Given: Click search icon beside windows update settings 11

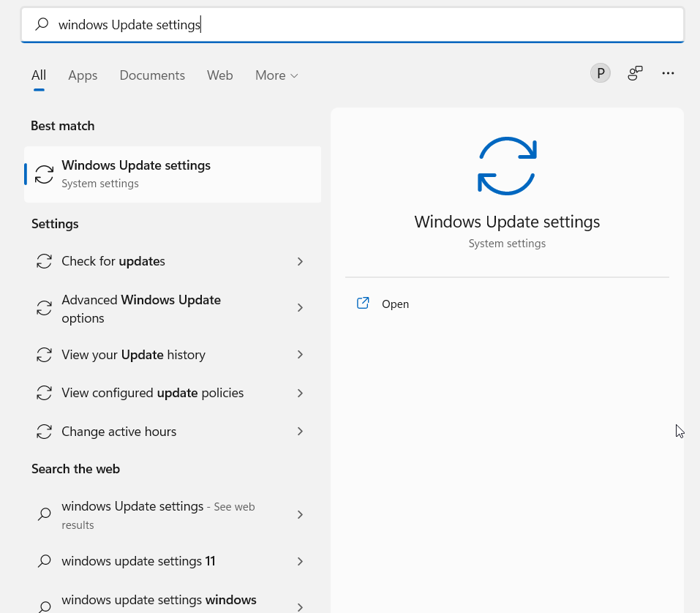Looking at the screenshot, I should (x=44, y=561).
